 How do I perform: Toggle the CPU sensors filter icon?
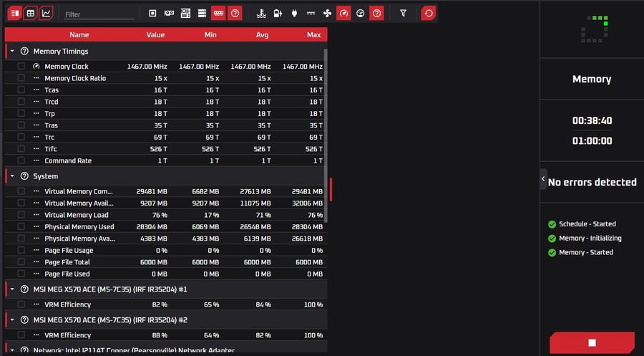point(152,14)
